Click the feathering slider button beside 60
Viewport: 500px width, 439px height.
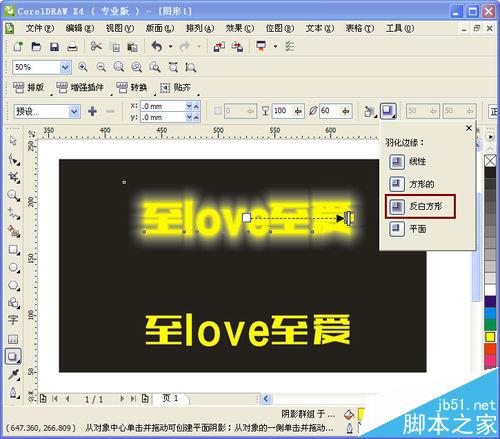coord(346,111)
